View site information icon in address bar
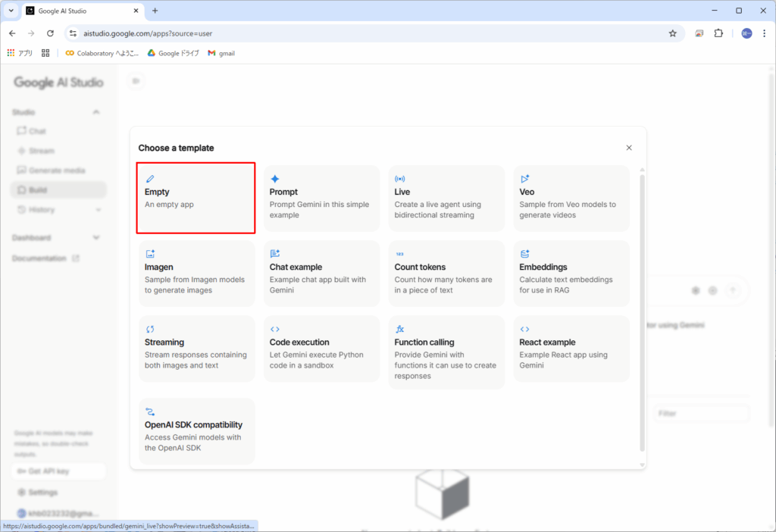 pos(74,33)
